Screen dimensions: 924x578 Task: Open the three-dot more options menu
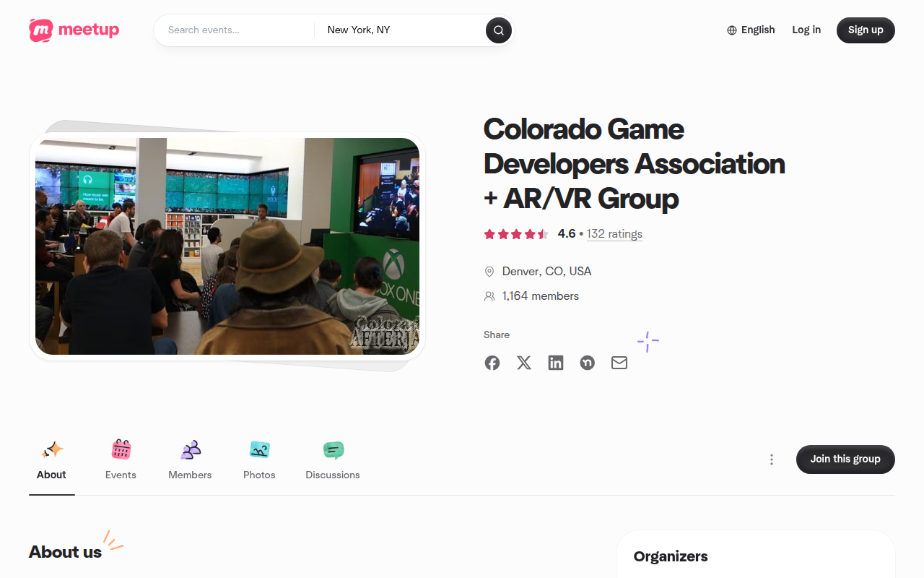pyautogui.click(x=772, y=460)
